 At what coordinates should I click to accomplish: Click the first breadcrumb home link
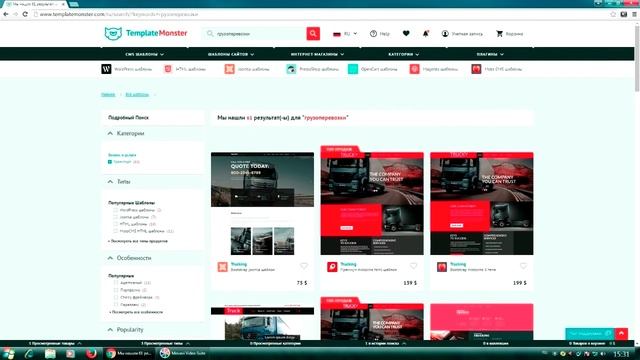click(x=108, y=95)
